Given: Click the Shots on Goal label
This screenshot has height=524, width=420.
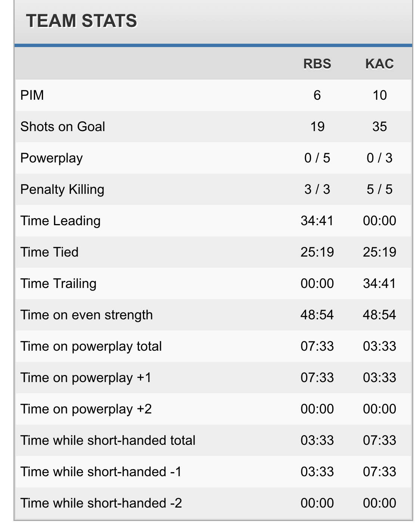Looking at the screenshot, I should (x=63, y=127).
